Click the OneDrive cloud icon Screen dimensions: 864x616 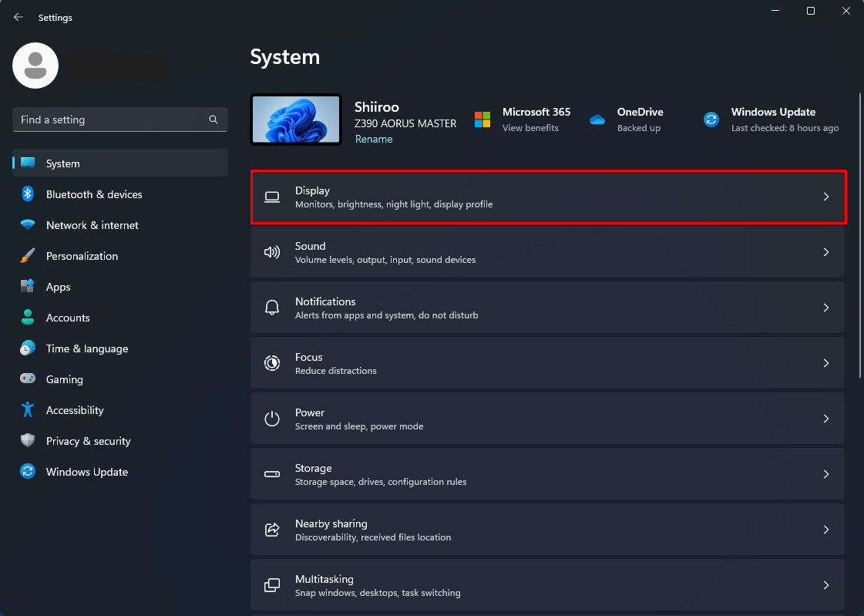[597, 119]
